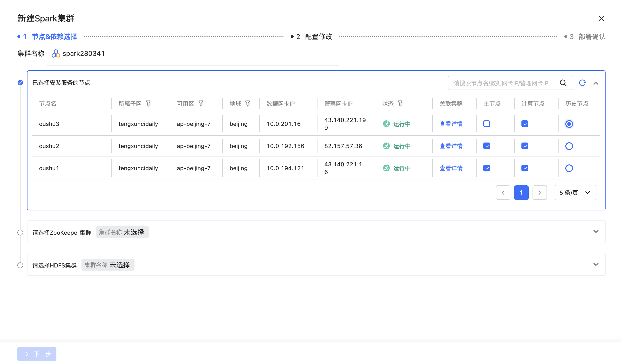Close the 新建Spark集群 dialog
621x364 pixels.
(601, 19)
